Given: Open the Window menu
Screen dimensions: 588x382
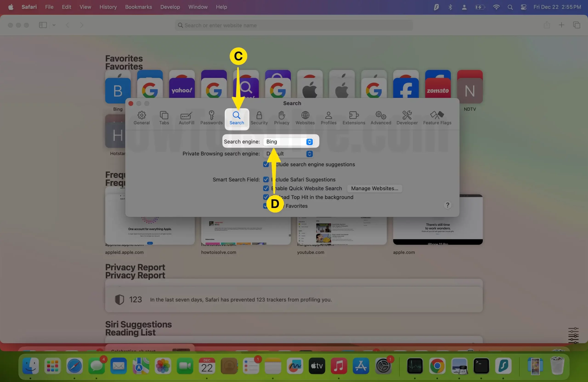Looking at the screenshot, I should click(x=198, y=7).
